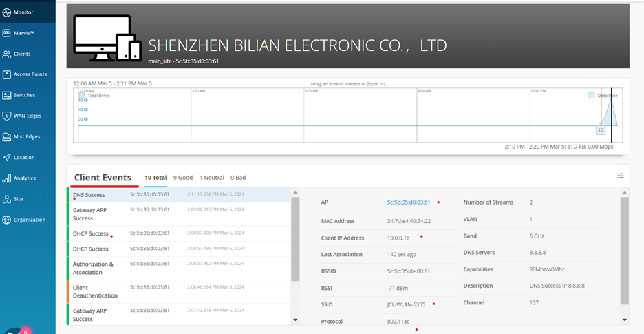Click the Analytics bar chart icon

(7, 178)
